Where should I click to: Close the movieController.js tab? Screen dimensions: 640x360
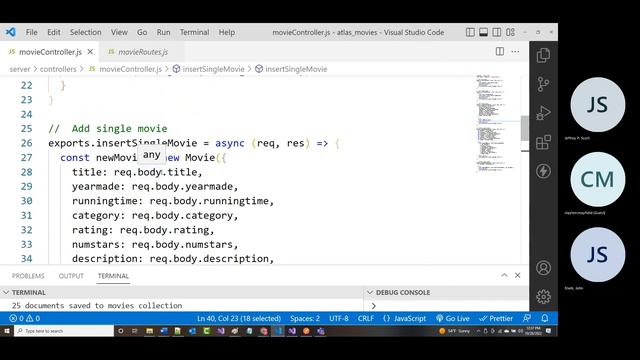tap(90, 52)
